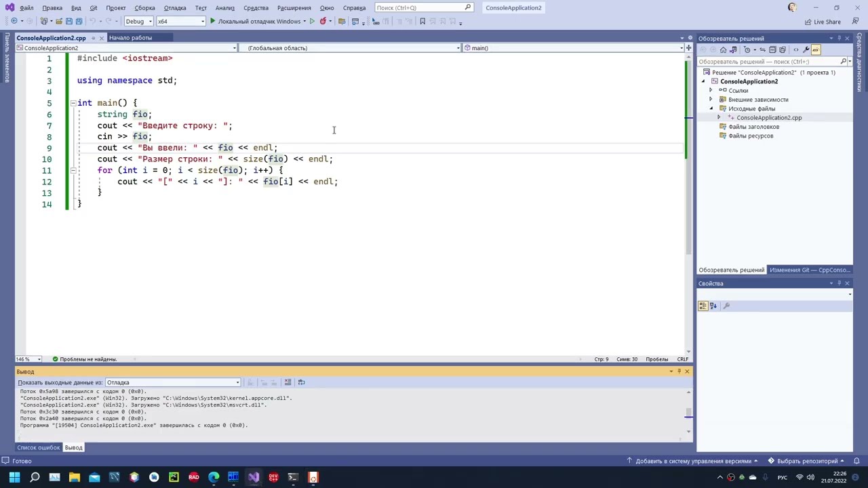This screenshot has width=868, height=488.
Task: Open Windows Start menu
Action: (x=14, y=477)
